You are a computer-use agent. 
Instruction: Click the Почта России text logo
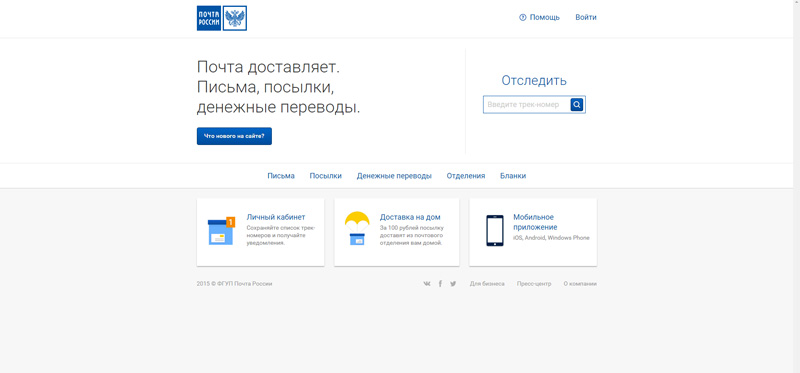pos(209,18)
